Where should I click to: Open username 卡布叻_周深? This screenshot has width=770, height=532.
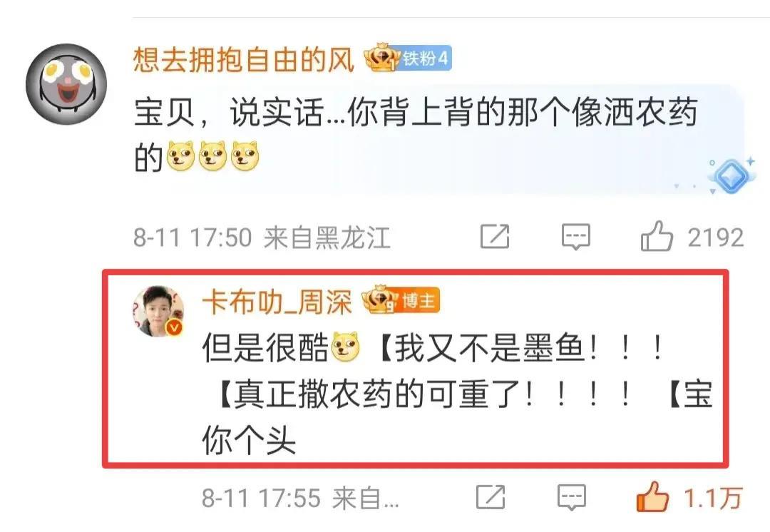(277, 302)
